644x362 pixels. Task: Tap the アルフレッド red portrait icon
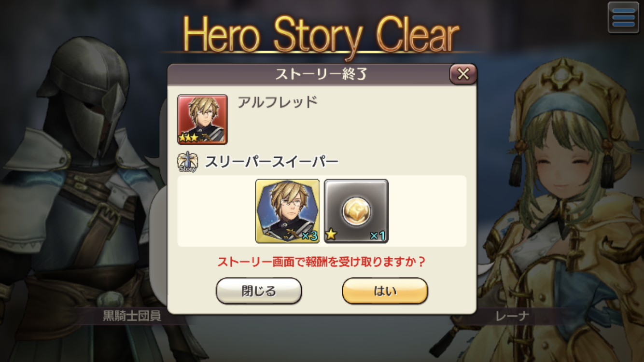pos(202,119)
